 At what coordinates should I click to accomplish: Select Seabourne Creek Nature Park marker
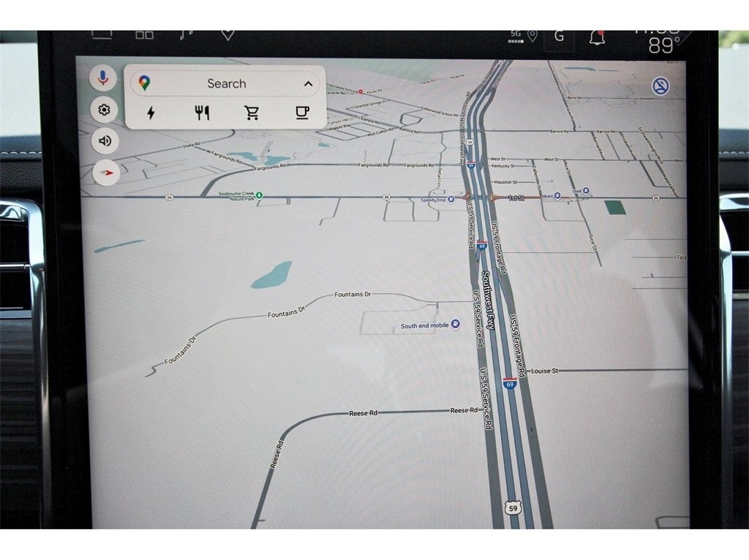point(259,195)
